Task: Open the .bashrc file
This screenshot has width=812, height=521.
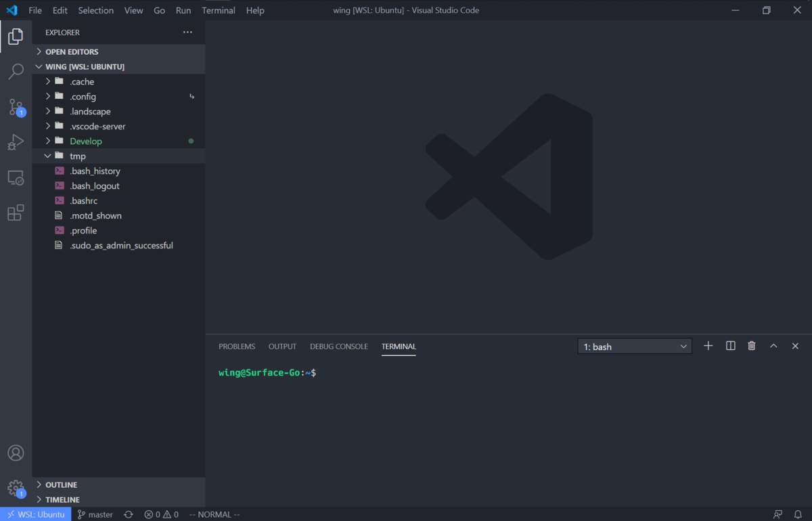Action: pos(118,200)
